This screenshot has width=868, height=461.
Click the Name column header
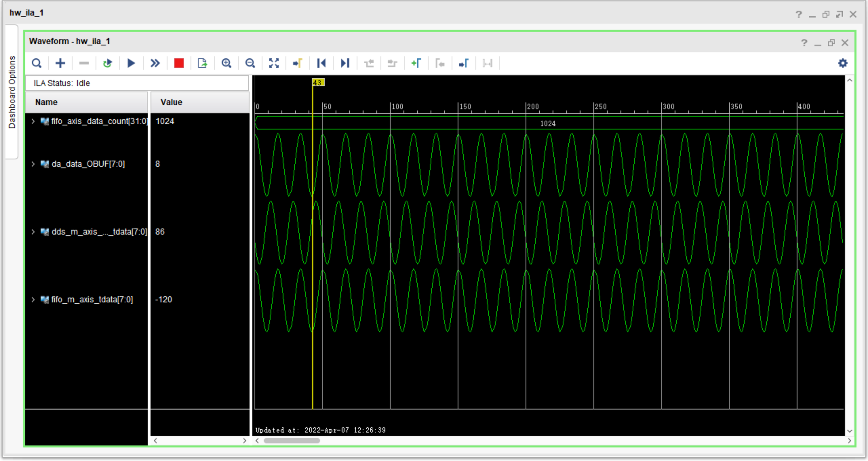(x=86, y=102)
